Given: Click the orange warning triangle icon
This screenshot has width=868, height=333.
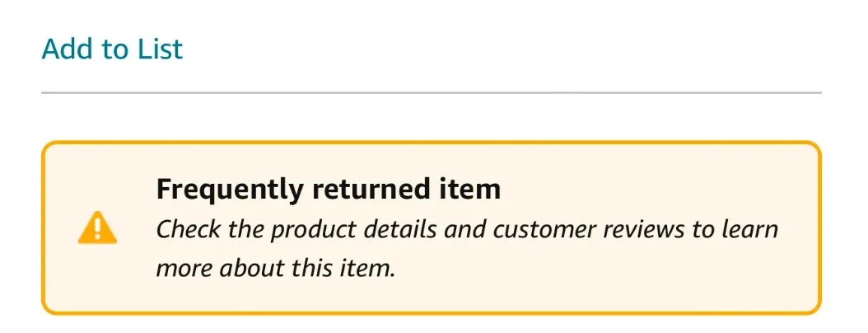Looking at the screenshot, I should (97, 228).
